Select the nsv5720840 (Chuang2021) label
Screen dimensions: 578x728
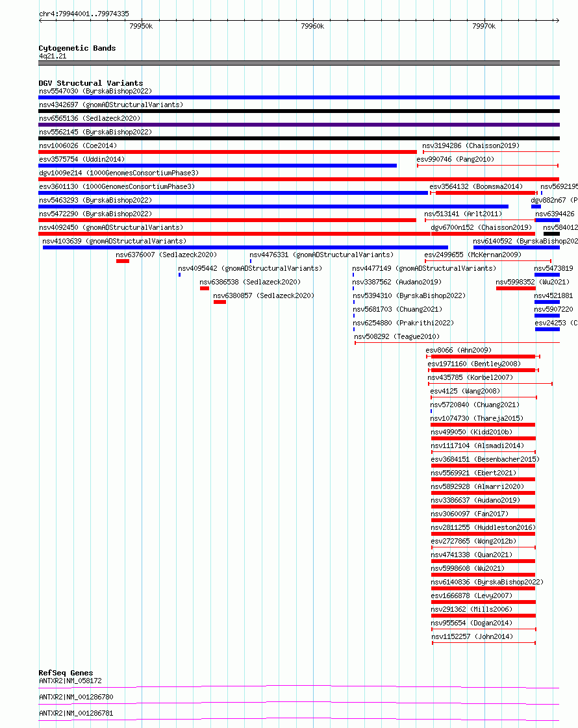click(x=475, y=405)
